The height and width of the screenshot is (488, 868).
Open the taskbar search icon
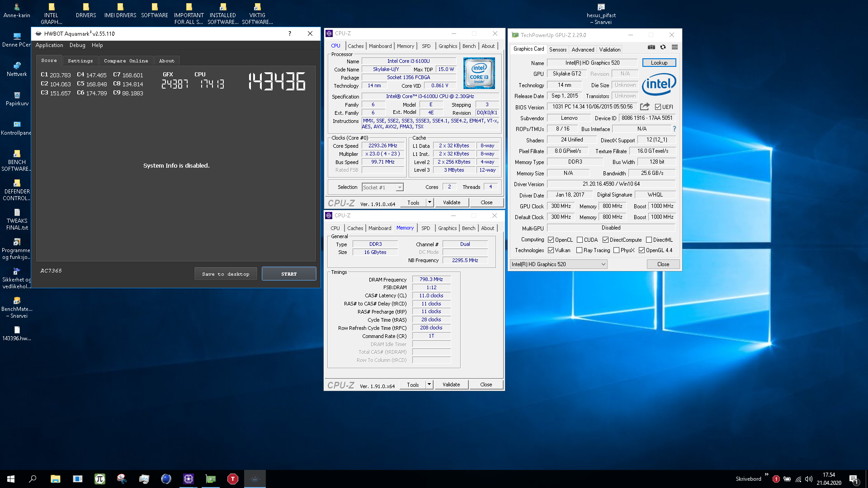coord(33,479)
